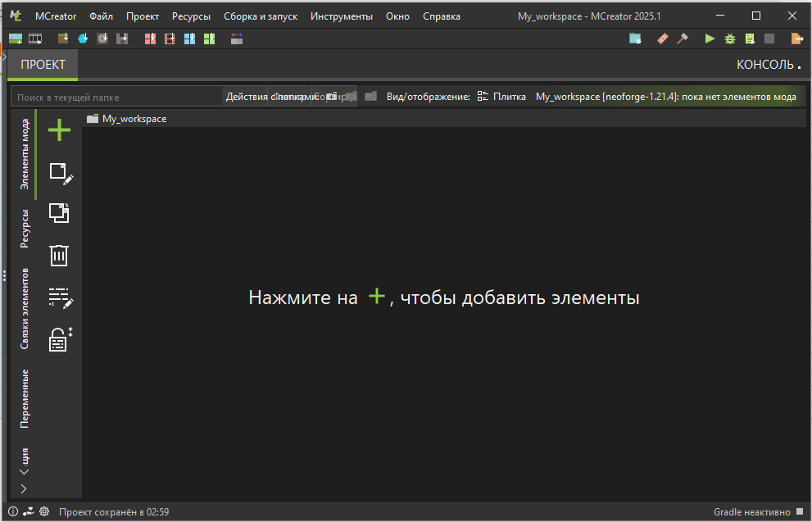This screenshot has width=812, height=522.
Task: Click the workspace neoforge-1.21.4 info label
Action: (666, 97)
